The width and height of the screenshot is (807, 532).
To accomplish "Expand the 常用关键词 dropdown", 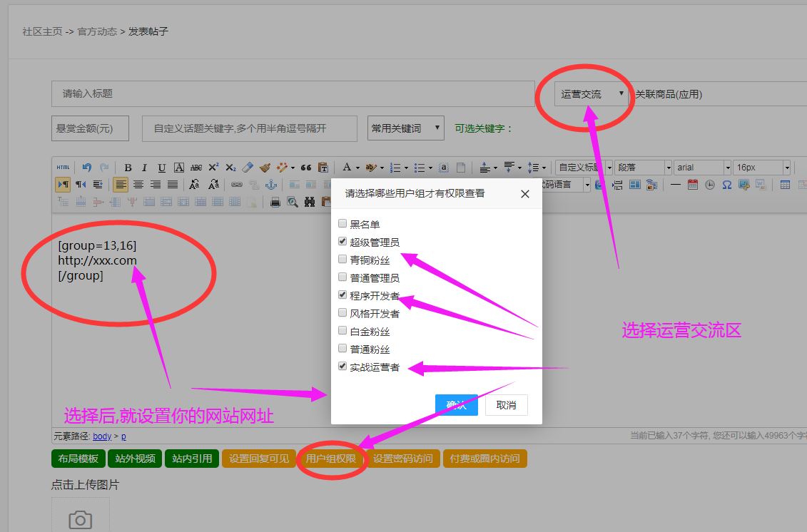I will 405,128.
